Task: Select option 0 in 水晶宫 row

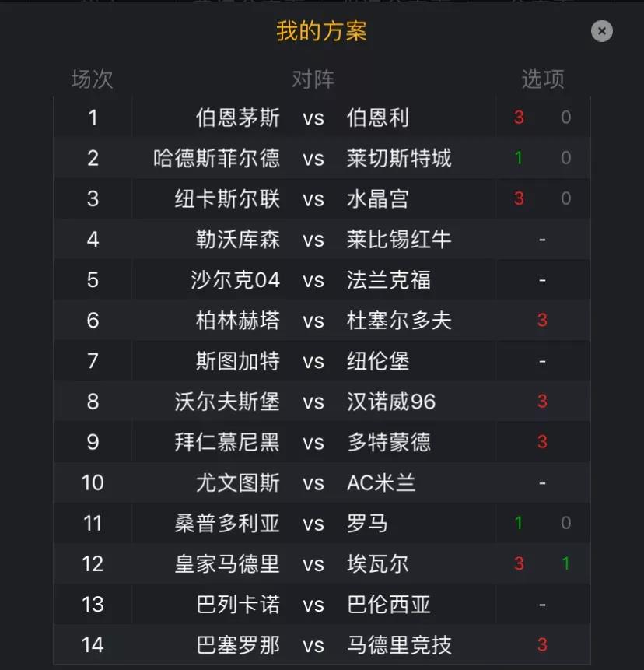Action: [x=566, y=198]
